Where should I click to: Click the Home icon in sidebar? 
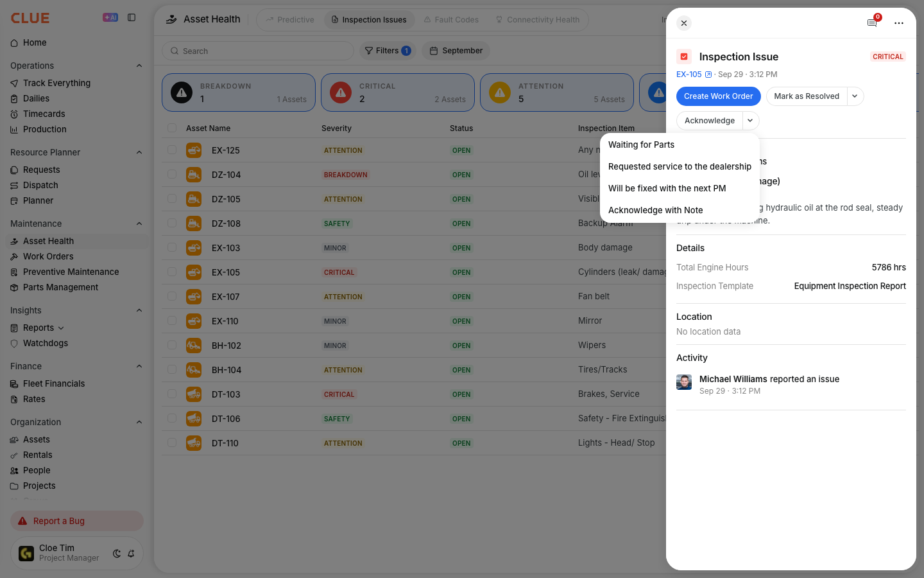pos(14,43)
